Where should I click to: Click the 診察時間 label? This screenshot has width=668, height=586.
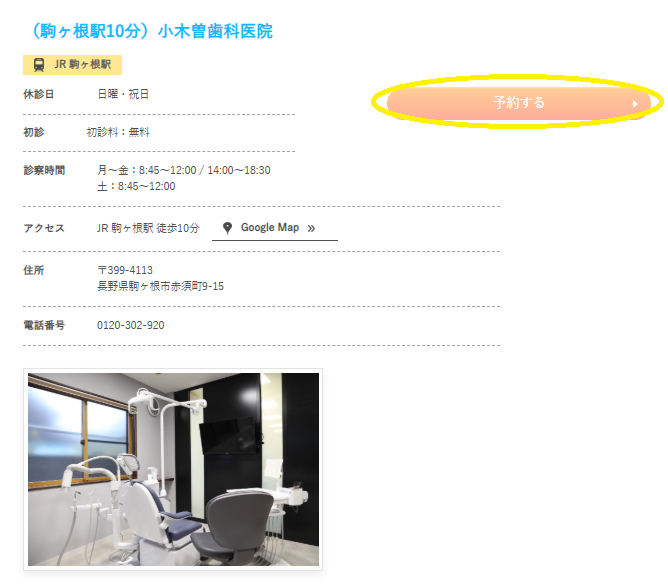pos(44,170)
